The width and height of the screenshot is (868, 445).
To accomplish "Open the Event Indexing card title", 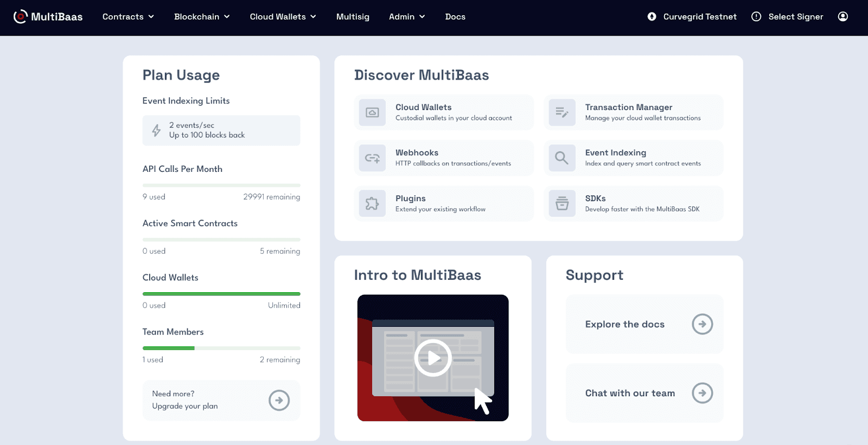I will pyautogui.click(x=616, y=153).
